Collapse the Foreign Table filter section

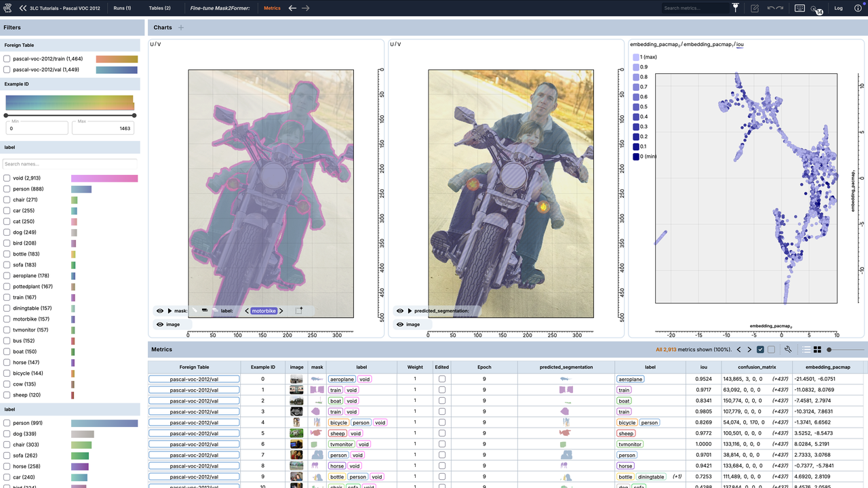70,45
